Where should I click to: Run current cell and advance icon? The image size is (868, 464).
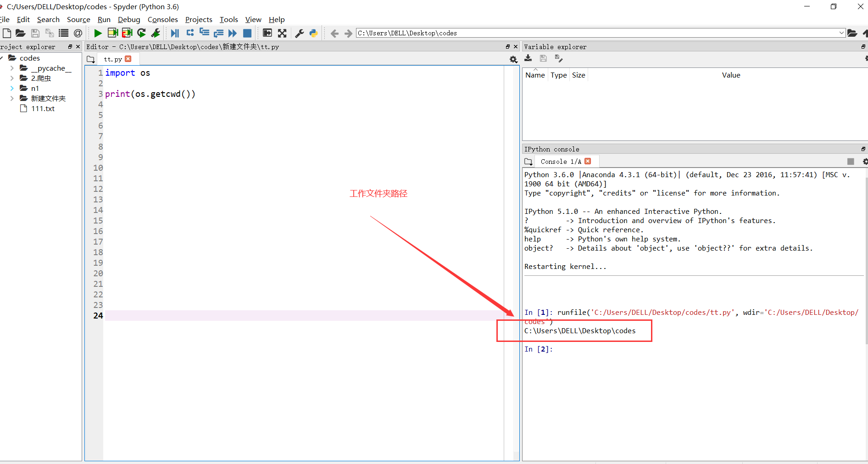(127, 33)
